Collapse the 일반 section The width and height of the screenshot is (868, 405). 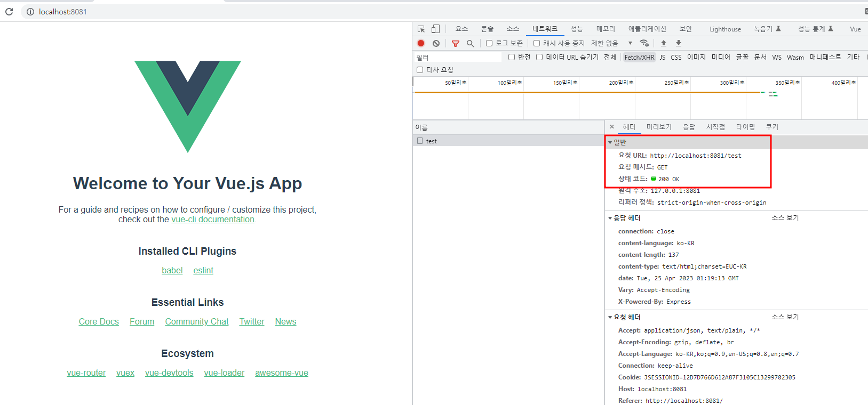pos(610,142)
